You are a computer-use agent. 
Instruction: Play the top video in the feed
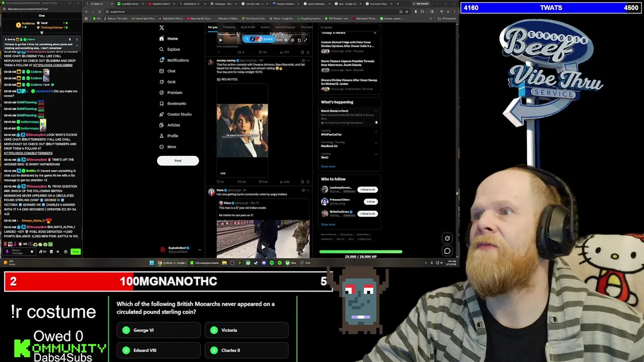[x=220, y=40]
